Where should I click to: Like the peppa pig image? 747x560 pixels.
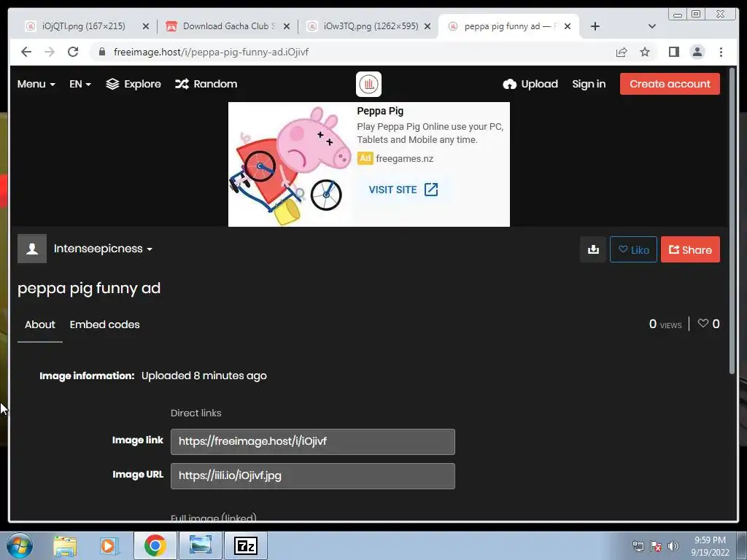coord(634,249)
